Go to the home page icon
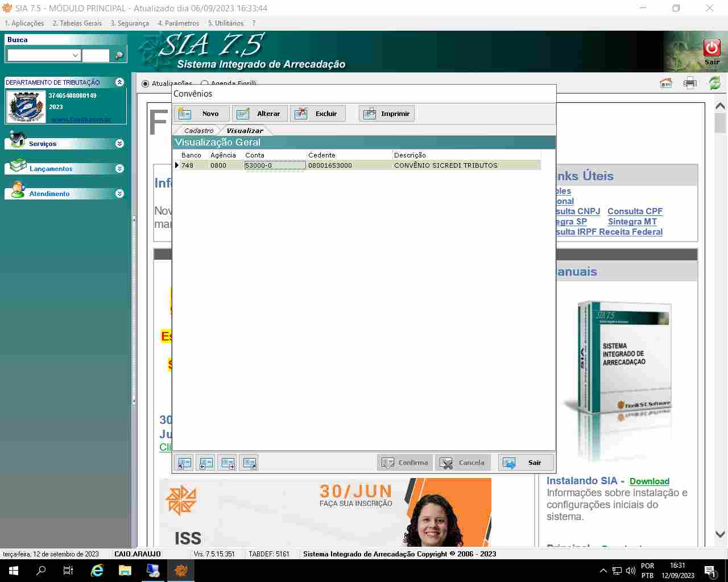Image resolution: width=728 pixels, height=582 pixels. 665,83
